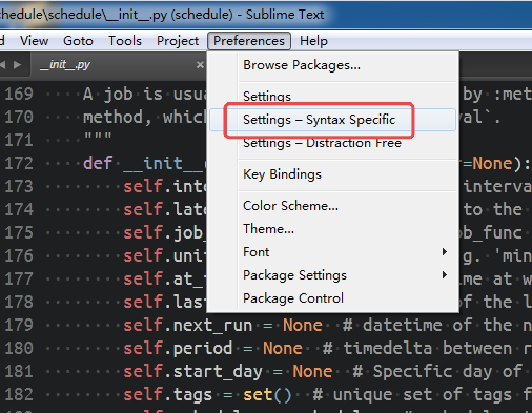Close the Preferences menu
The height and width of the screenshot is (413, 532).
click(x=249, y=40)
